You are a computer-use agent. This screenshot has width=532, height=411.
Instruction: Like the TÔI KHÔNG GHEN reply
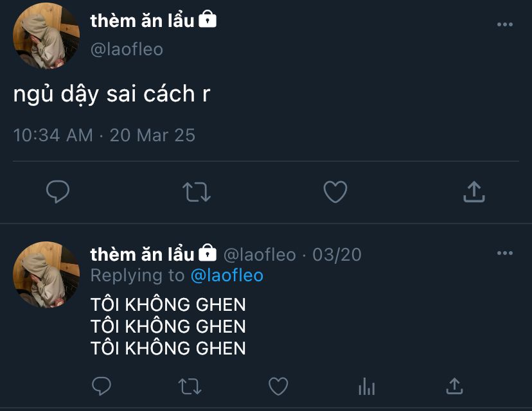278,386
